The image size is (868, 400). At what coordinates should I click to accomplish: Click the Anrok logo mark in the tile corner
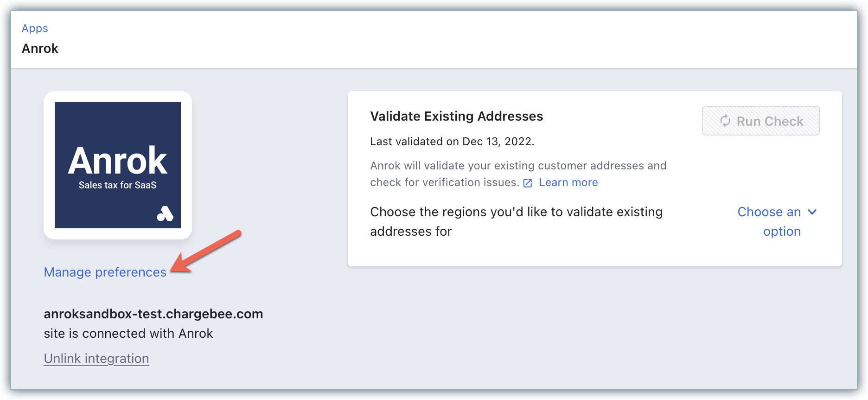[x=165, y=214]
